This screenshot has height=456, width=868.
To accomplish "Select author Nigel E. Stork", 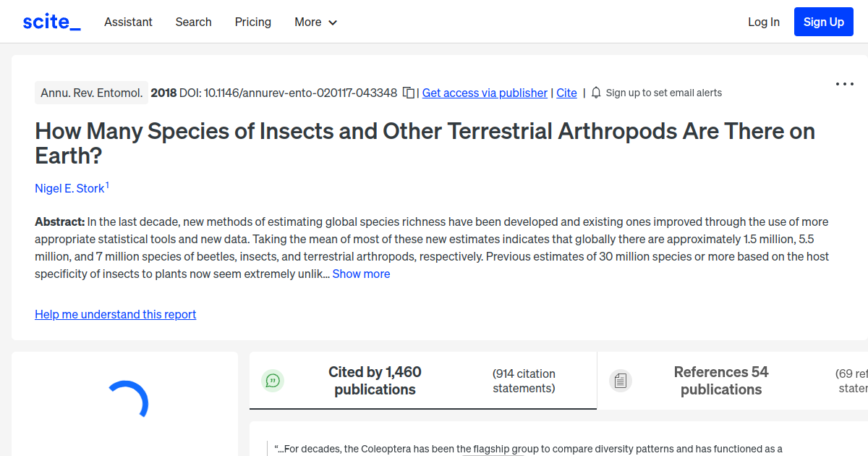I will [68, 188].
